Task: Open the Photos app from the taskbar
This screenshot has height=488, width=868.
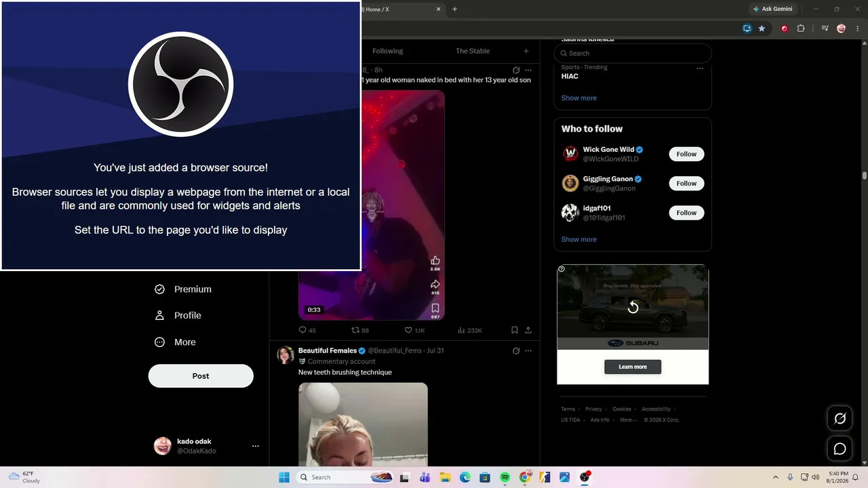Action: 564,477
